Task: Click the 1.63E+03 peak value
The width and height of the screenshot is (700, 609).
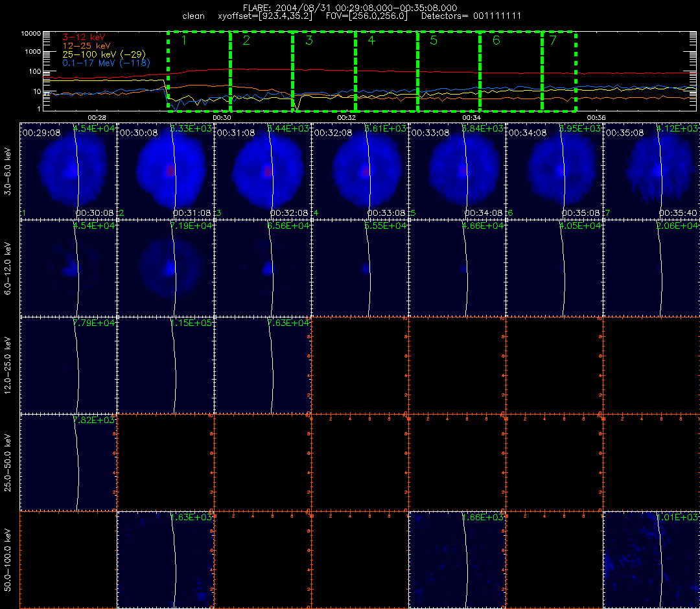Action: tap(191, 518)
